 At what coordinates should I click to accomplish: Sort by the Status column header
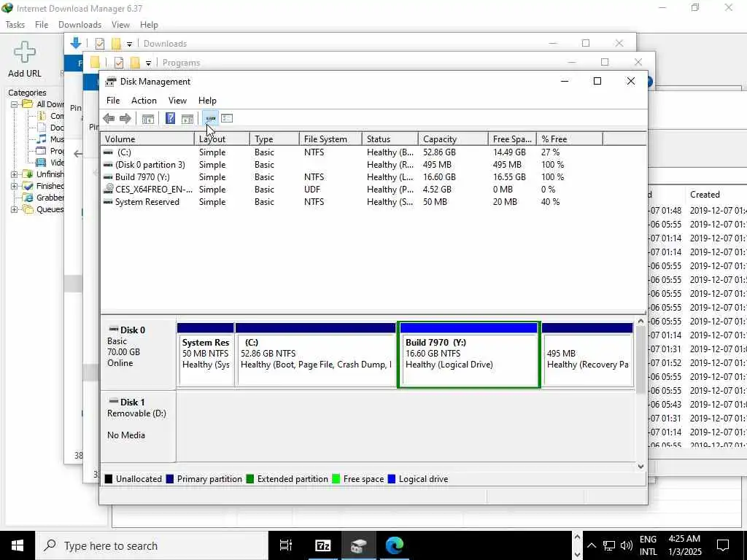390,139
